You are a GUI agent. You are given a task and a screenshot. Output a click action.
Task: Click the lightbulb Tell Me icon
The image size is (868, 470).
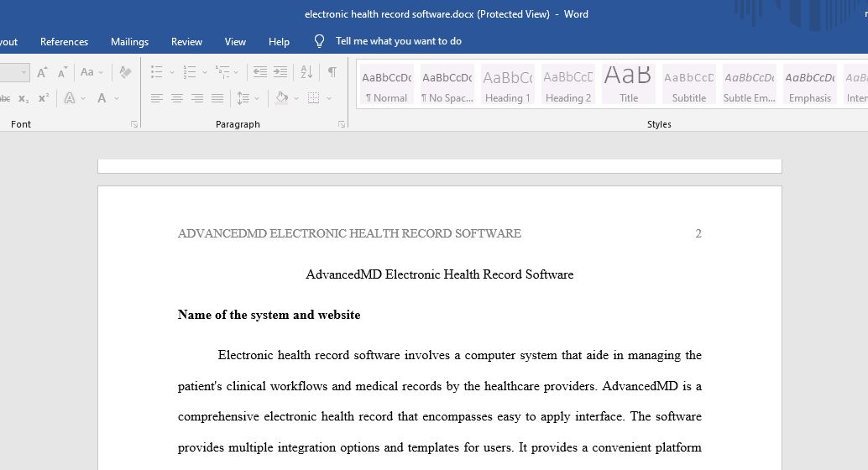click(x=319, y=41)
